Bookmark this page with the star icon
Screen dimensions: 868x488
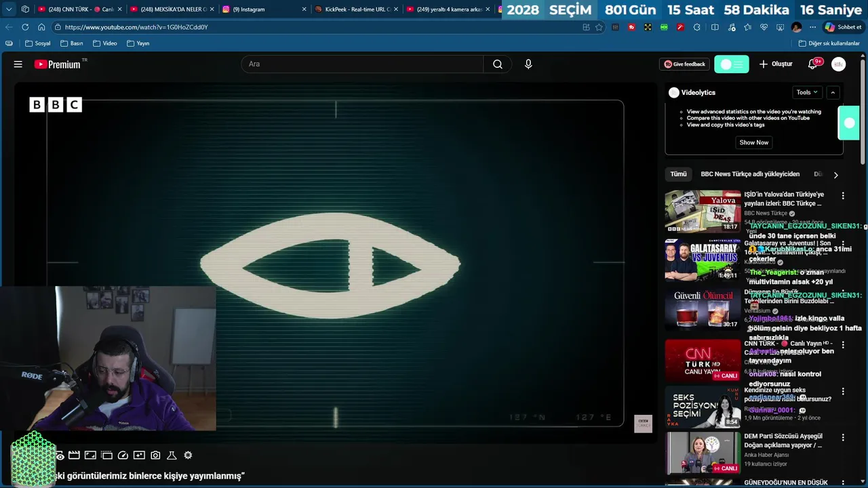point(599,27)
